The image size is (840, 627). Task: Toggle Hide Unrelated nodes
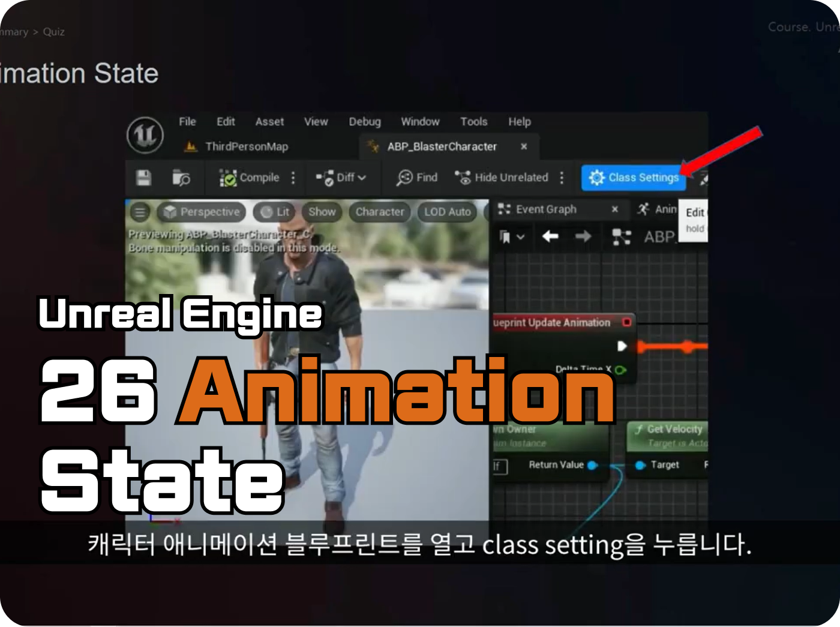502,178
